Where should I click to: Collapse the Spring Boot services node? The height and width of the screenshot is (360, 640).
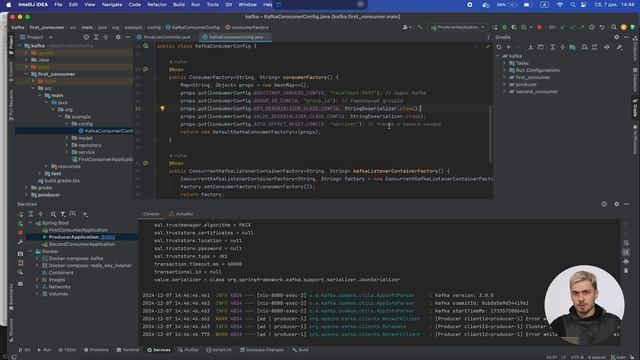click(30, 223)
